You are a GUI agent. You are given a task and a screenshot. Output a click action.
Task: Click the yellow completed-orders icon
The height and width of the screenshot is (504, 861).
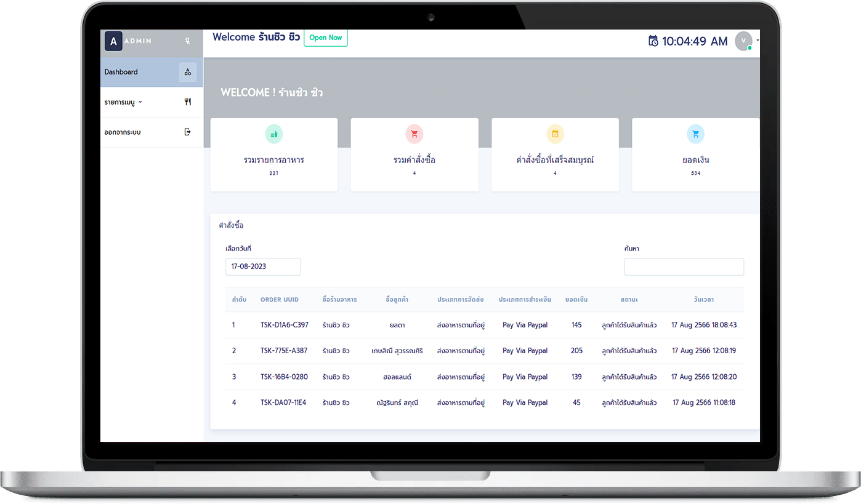point(555,134)
